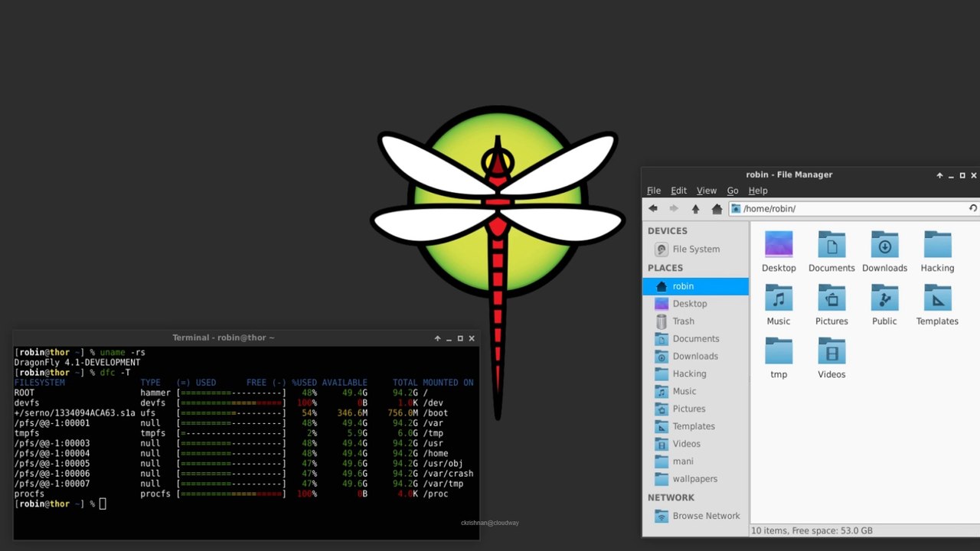The image size is (980, 551).
Task: Open the Go menu in File Manager
Action: (733, 191)
